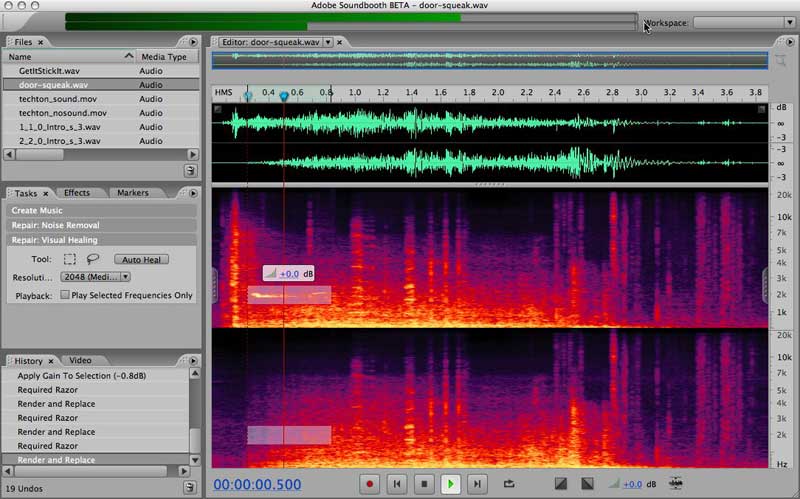Skip to the next marker
Image resolution: width=800 pixels, height=499 pixels.
[478, 484]
